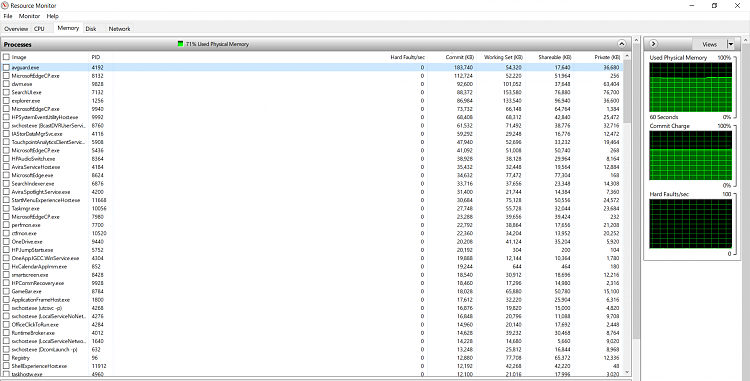The height and width of the screenshot is (381, 750).
Task: Switch to the CPU tab
Action: point(39,29)
